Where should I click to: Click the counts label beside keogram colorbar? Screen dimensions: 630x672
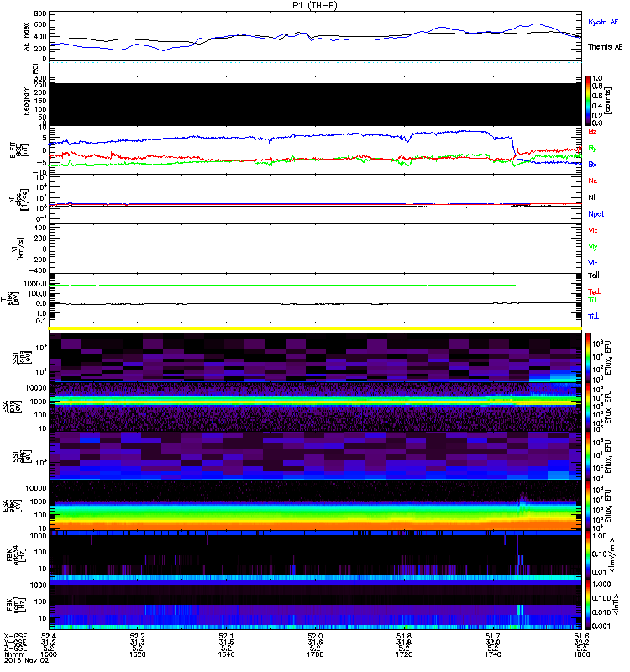(x=608, y=101)
